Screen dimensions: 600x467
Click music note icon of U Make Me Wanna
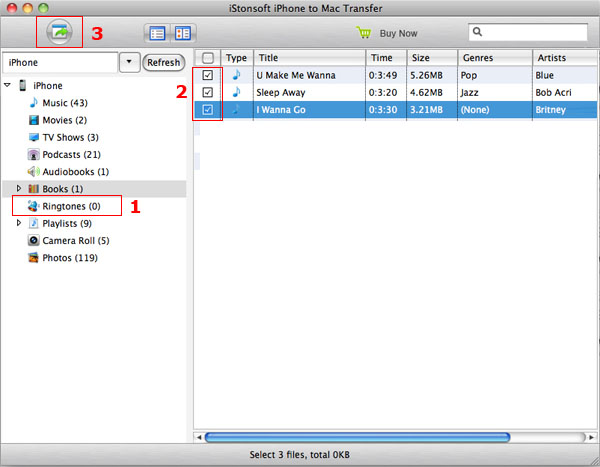pyautogui.click(x=237, y=75)
